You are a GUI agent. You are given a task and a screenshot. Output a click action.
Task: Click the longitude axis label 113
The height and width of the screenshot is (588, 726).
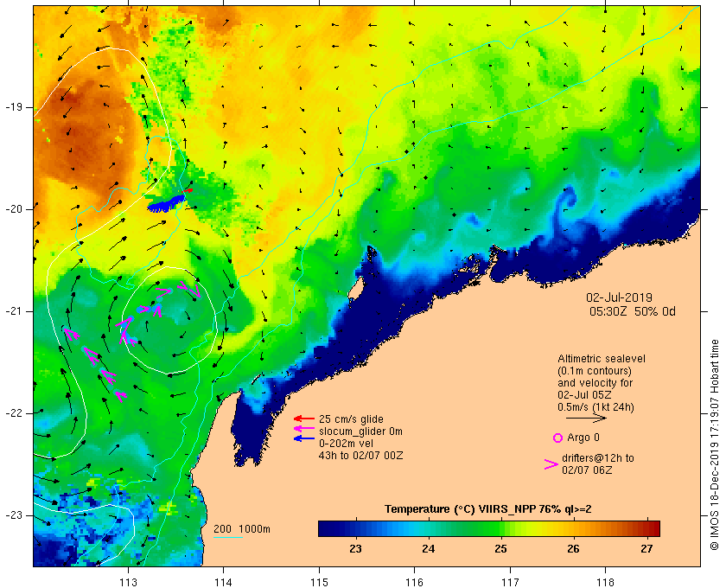[x=128, y=582]
